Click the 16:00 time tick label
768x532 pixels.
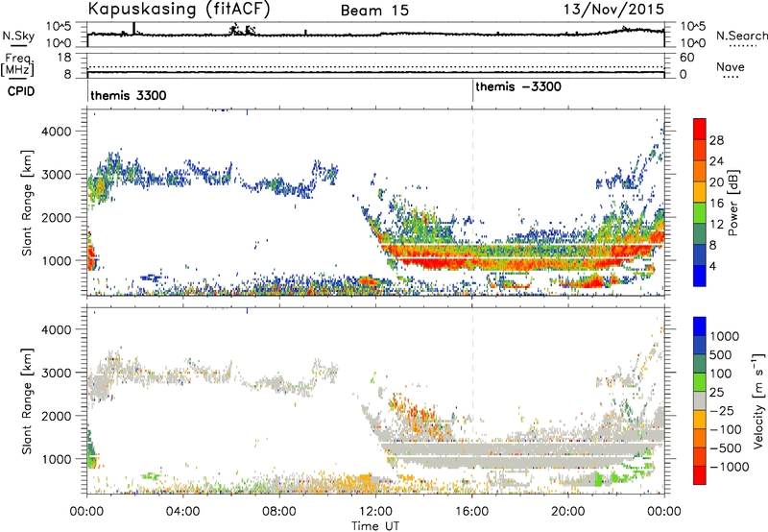click(x=471, y=512)
